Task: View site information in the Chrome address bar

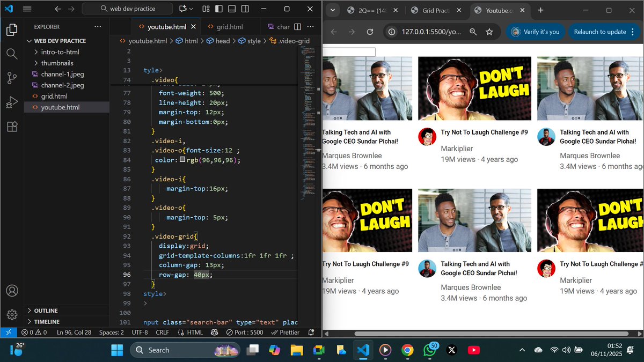Action: pos(392,32)
